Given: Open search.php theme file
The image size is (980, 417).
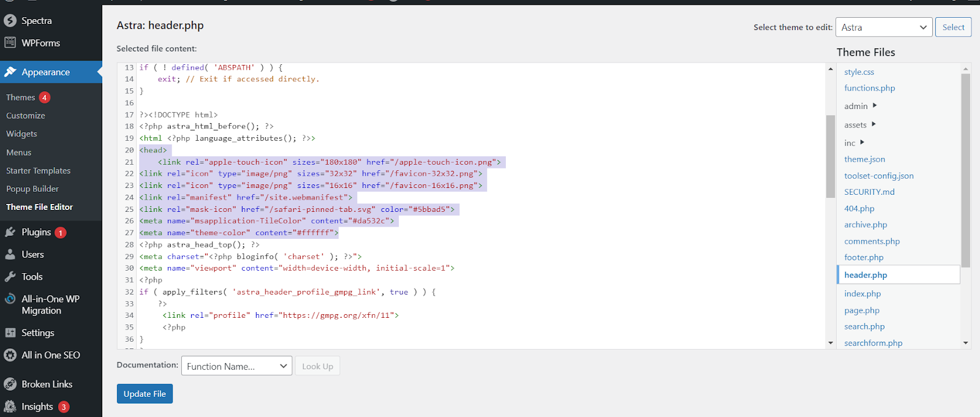Looking at the screenshot, I should click(x=864, y=326).
